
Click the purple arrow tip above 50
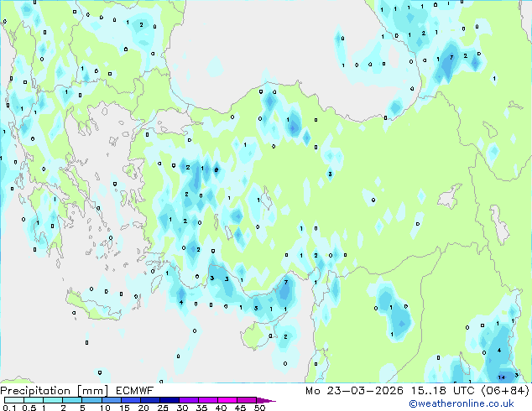pos(266,400)
